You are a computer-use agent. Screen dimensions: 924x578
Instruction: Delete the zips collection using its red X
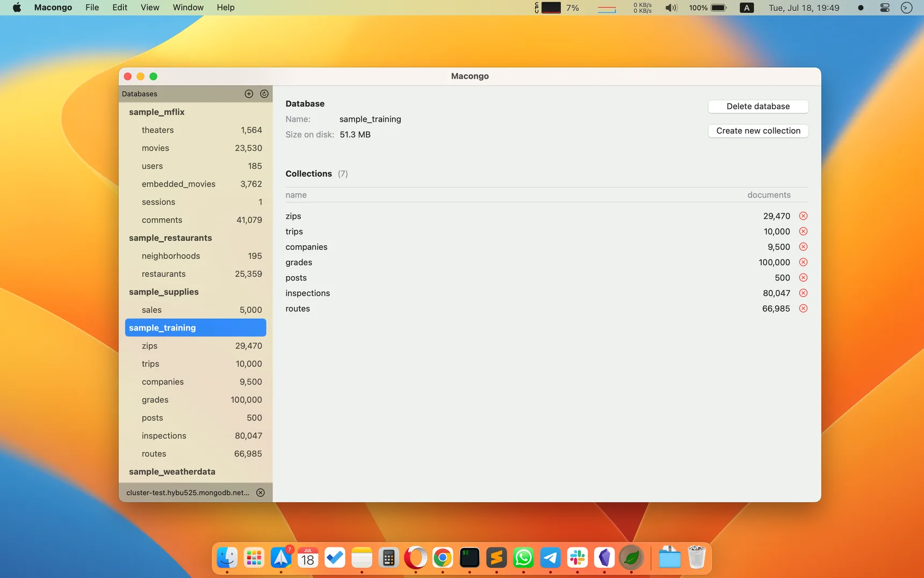803,216
